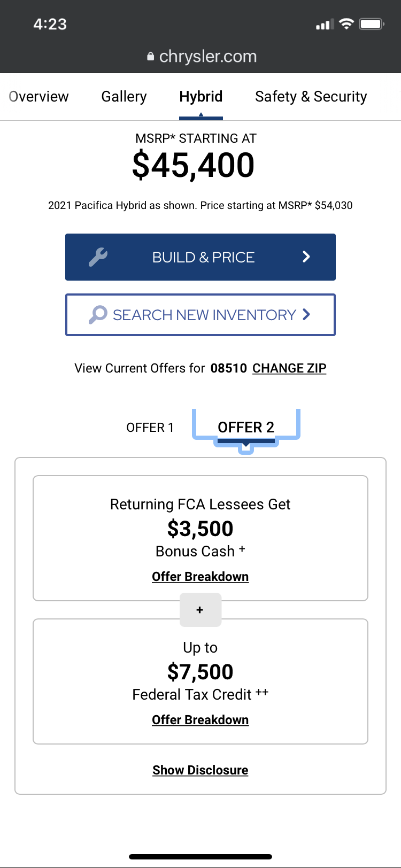401x868 pixels.
Task: Click the magnifying glass search icon
Action: (x=98, y=315)
